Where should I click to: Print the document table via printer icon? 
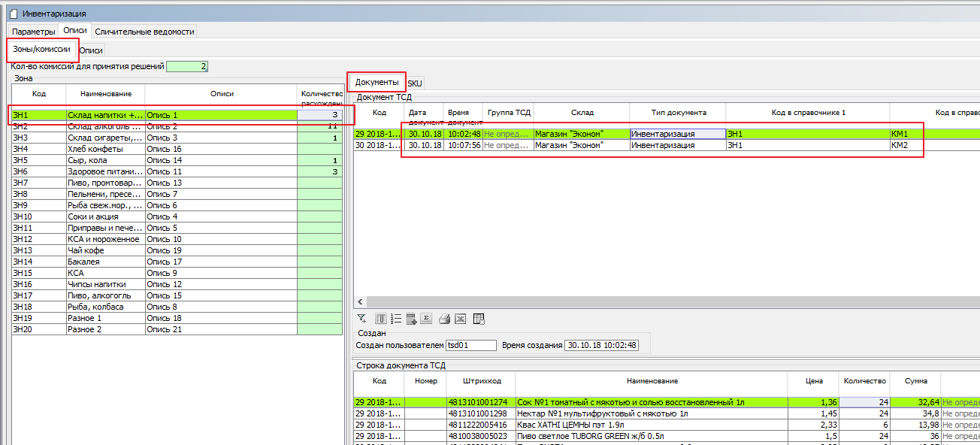(x=444, y=319)
